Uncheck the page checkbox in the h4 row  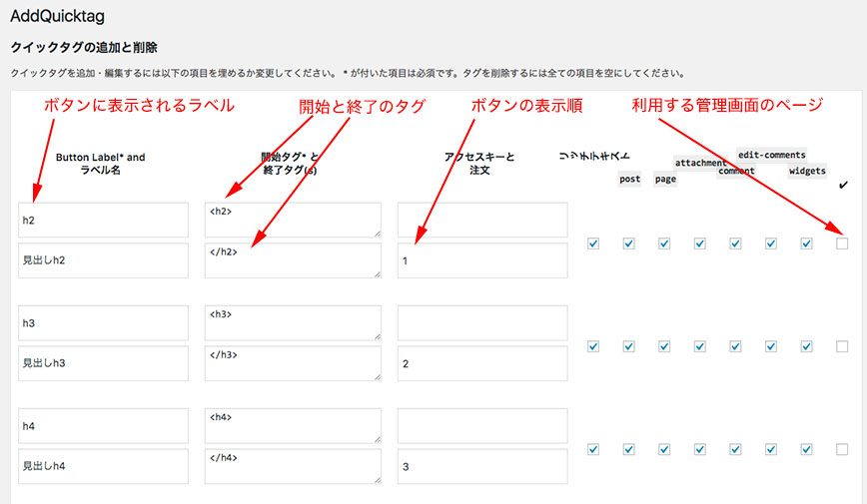tap(664, 449)
